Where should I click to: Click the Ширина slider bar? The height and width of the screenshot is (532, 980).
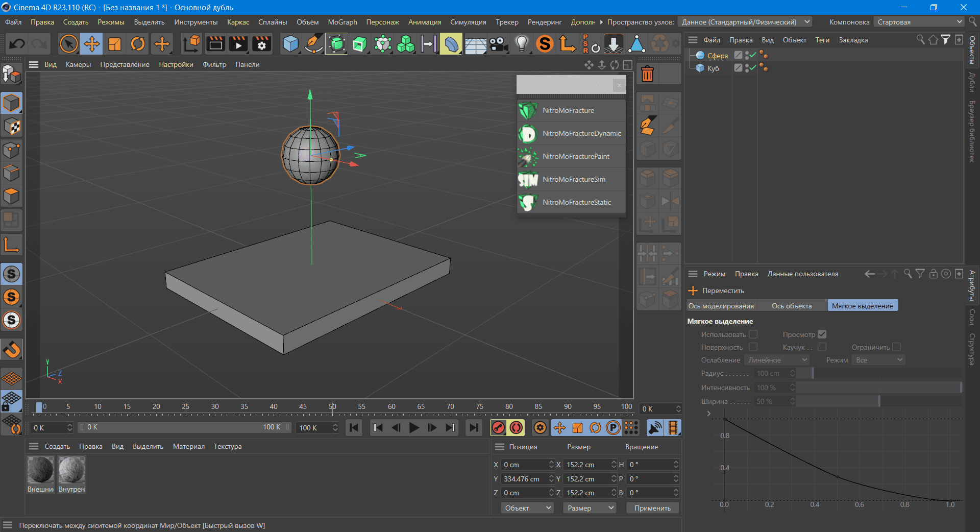pos(879,401)
